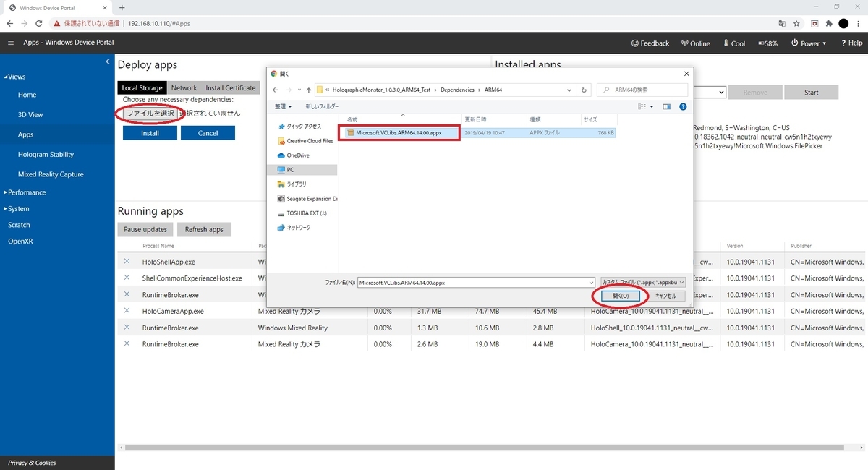
Task: Click the blue Install button
Action: pyautogui.click(x=150, y=133)
